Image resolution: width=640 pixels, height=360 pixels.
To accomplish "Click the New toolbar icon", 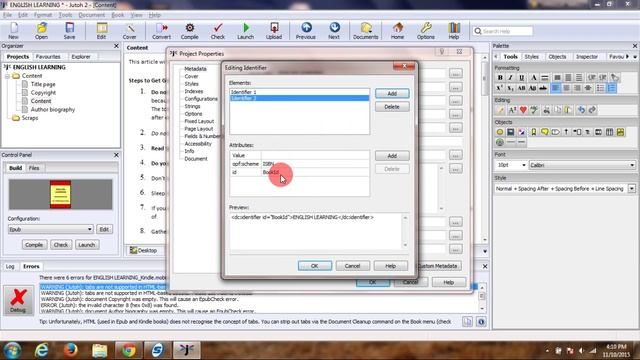I will (x=13, y=31).
